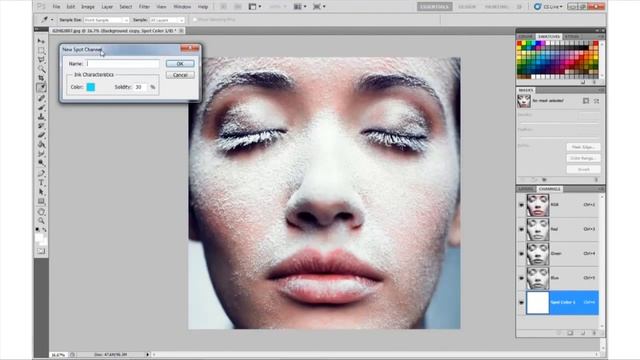The image size is (640, 360).
Task: Select the Brush tool
Action: (x=41, y=107)
